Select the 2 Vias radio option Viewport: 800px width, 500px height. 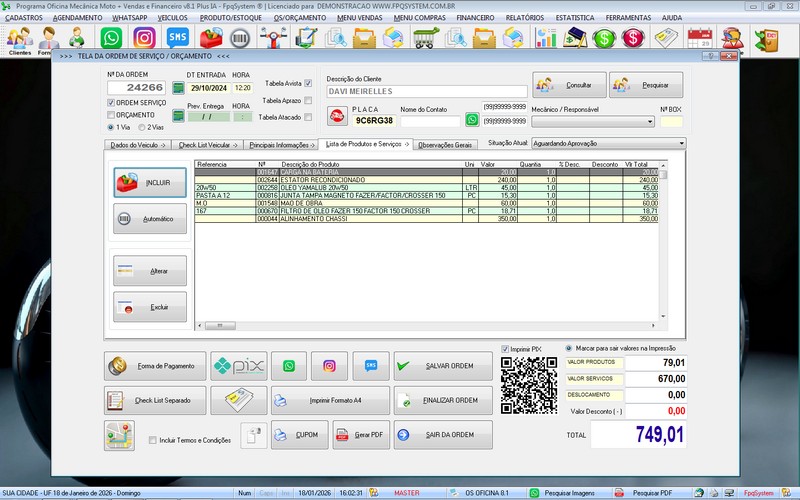(x=142, y=128)
